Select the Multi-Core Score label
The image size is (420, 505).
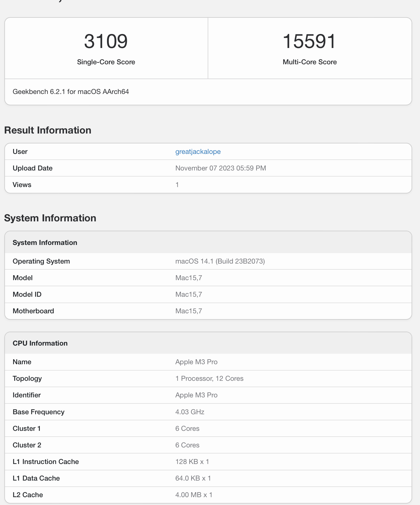pyautogui.click(x=309, y=62)
